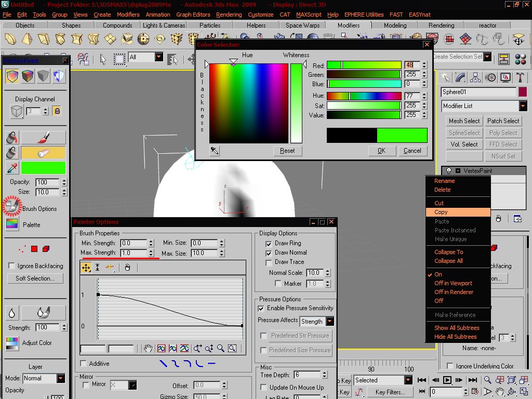532x399 pixels.
Task: Enable the Marker checkbox
Action: tap(278, 283)
